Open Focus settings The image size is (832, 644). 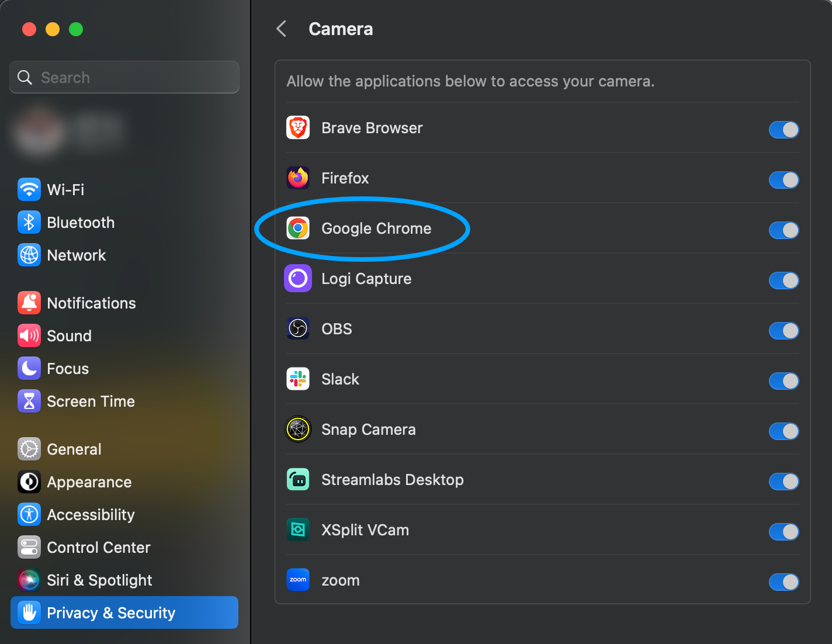pos(124,368)
